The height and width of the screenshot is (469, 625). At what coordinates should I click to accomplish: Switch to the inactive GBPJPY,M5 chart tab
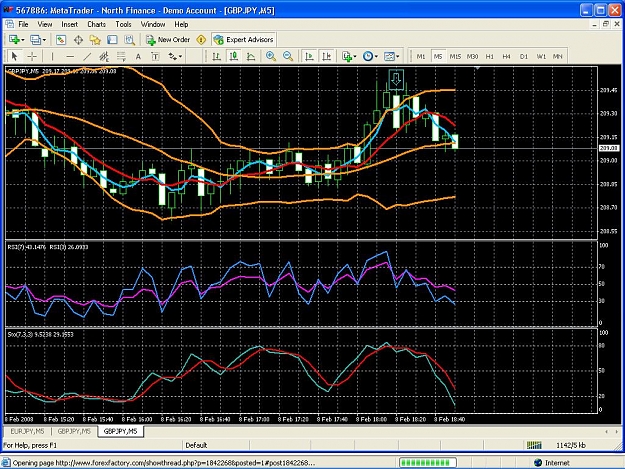coord(74,431)
